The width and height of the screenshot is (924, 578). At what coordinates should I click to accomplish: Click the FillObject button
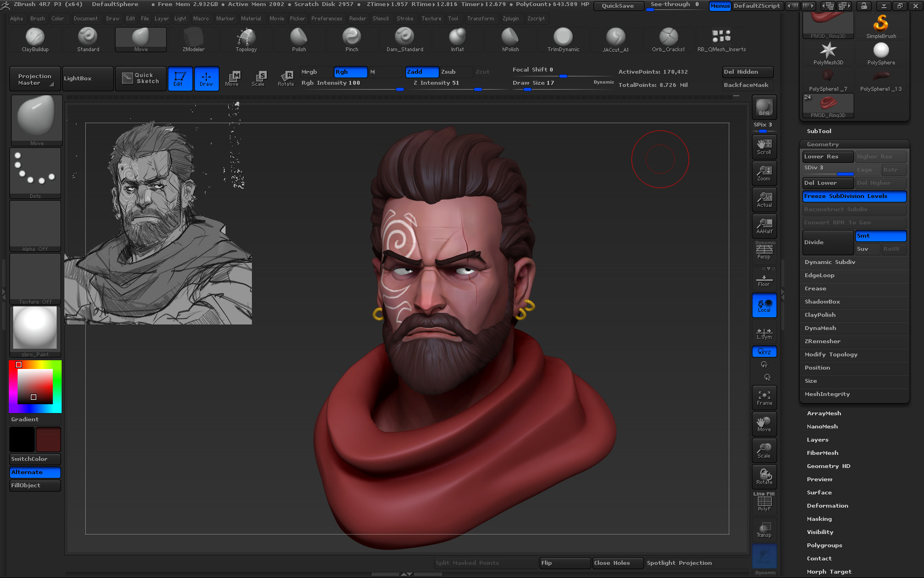35,486
